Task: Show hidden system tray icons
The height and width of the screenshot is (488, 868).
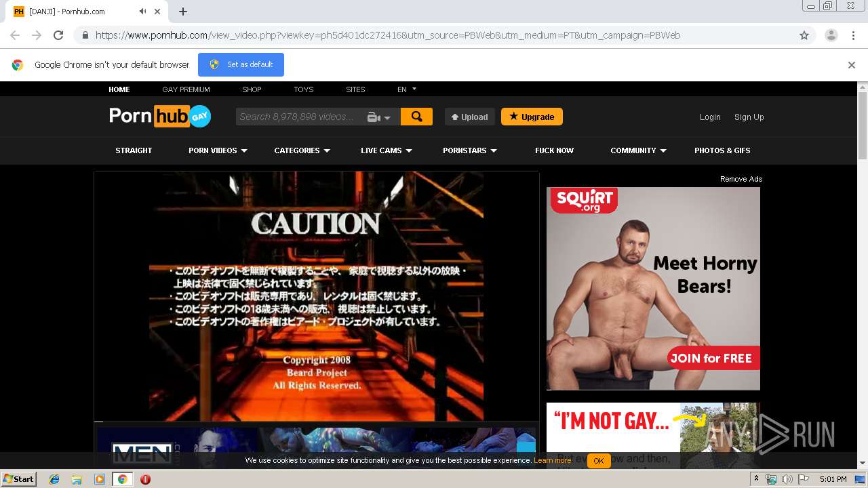Action: coord(756,479)
